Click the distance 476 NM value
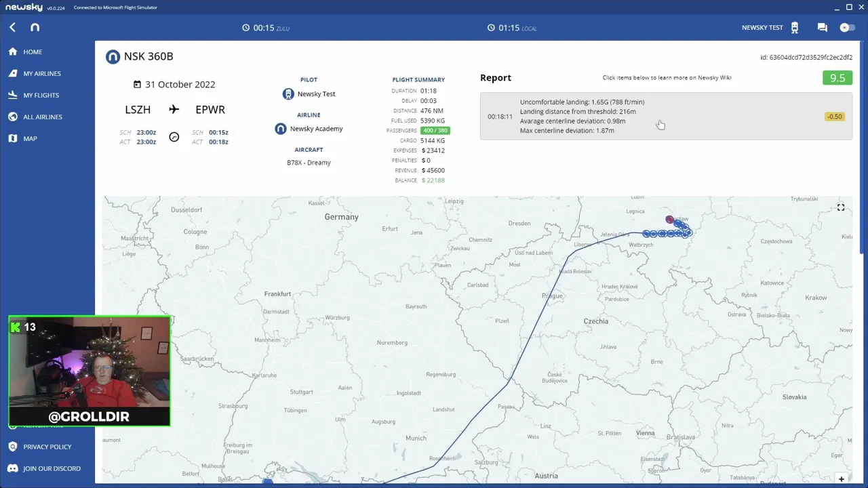Viewport: 868px width, 488px height. pyautogui.click(x=432, y=110)
